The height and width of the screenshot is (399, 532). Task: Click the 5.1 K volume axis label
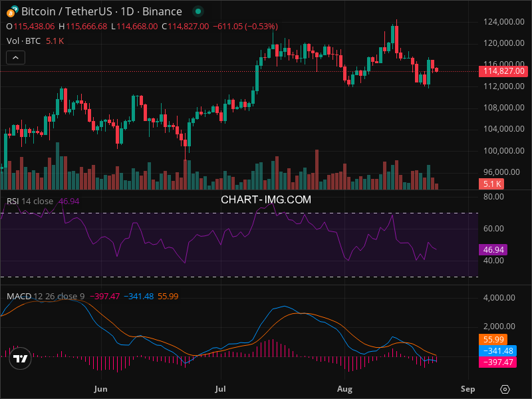[x=492, y=184]
